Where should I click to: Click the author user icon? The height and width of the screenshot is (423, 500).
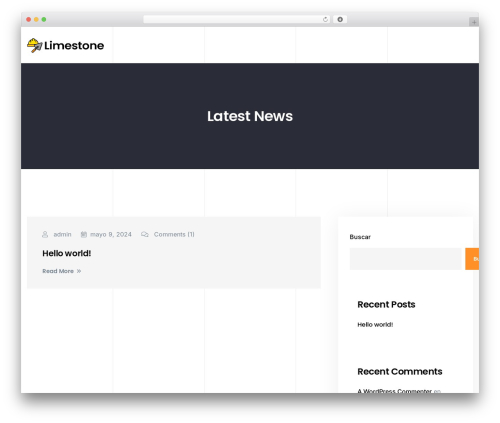(45, 235)
